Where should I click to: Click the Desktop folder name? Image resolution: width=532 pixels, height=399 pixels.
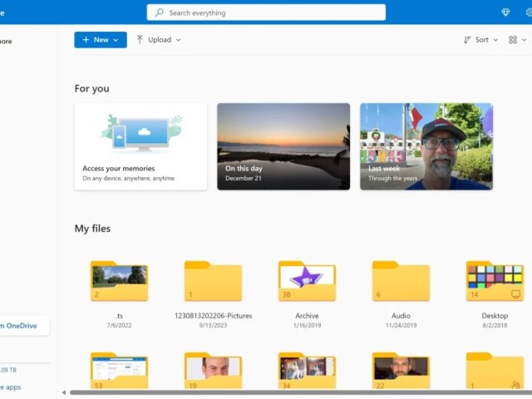pyautogui.click(x=495, y=316)
